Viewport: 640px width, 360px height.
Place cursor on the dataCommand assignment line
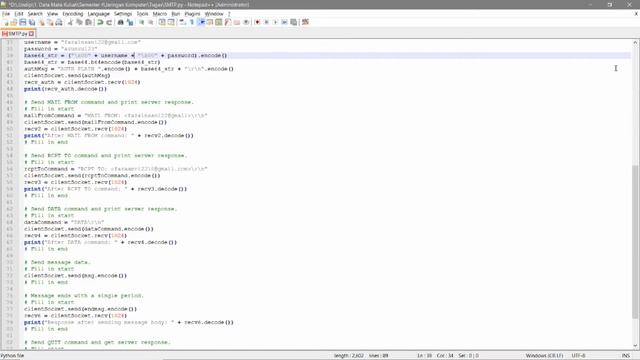point(64,222)
